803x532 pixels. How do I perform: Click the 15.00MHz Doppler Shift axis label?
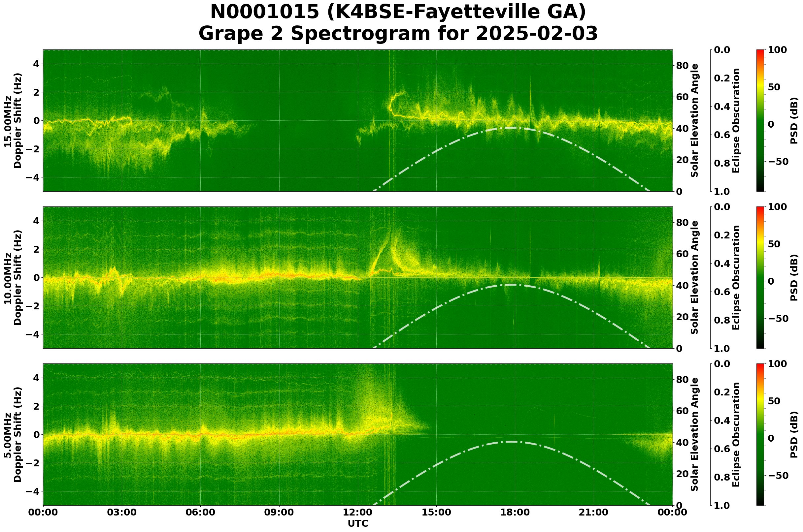(x=13, y=121)
